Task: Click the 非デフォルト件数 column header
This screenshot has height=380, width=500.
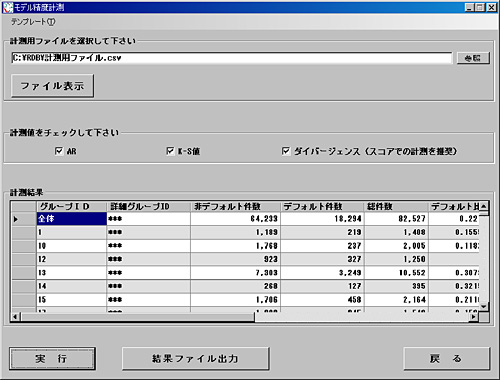Action: (235, 206)
